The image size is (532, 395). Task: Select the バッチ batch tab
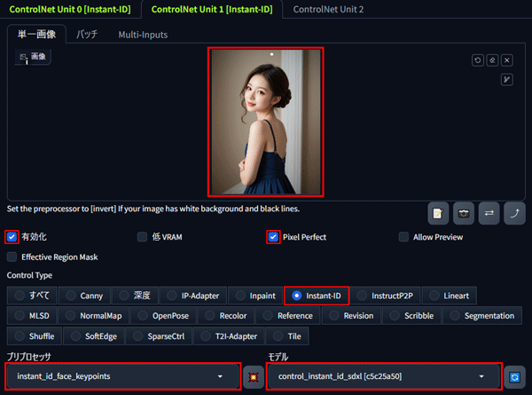pos(87,35)
